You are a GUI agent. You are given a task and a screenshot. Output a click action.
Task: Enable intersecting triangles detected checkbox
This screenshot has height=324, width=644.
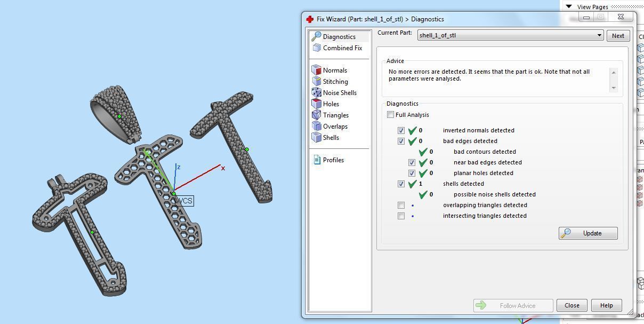(401, 216)
